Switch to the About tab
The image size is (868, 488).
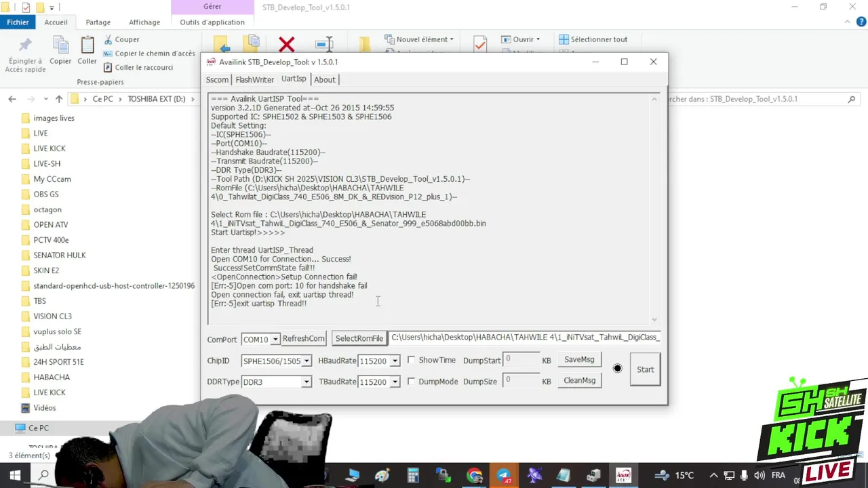(x=324, y=79)
